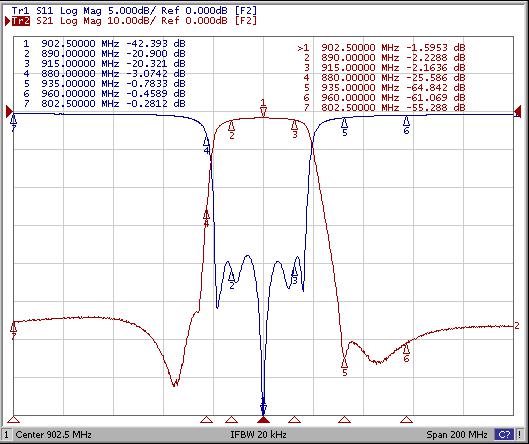
Task: Click marker 4 triangle on bottom axis
Action: (206, 420)
